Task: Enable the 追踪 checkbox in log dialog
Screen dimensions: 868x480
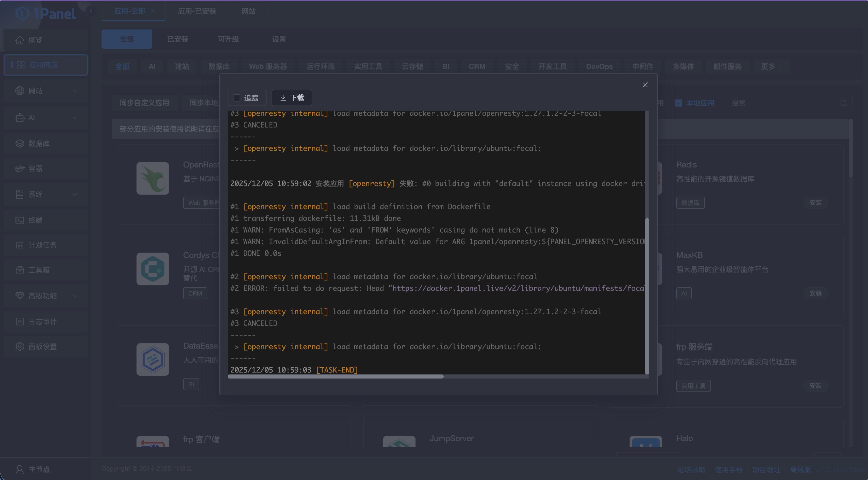Action: (237, 98)
